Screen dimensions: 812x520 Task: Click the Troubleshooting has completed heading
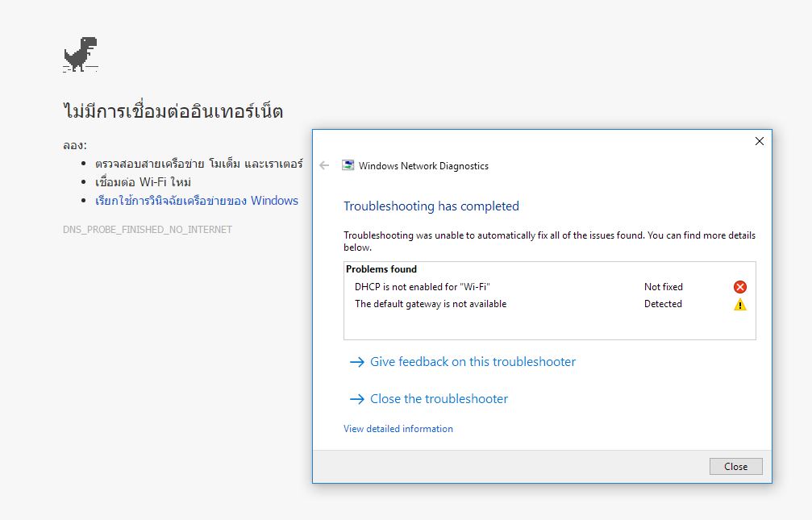click(x=431, y=206)
